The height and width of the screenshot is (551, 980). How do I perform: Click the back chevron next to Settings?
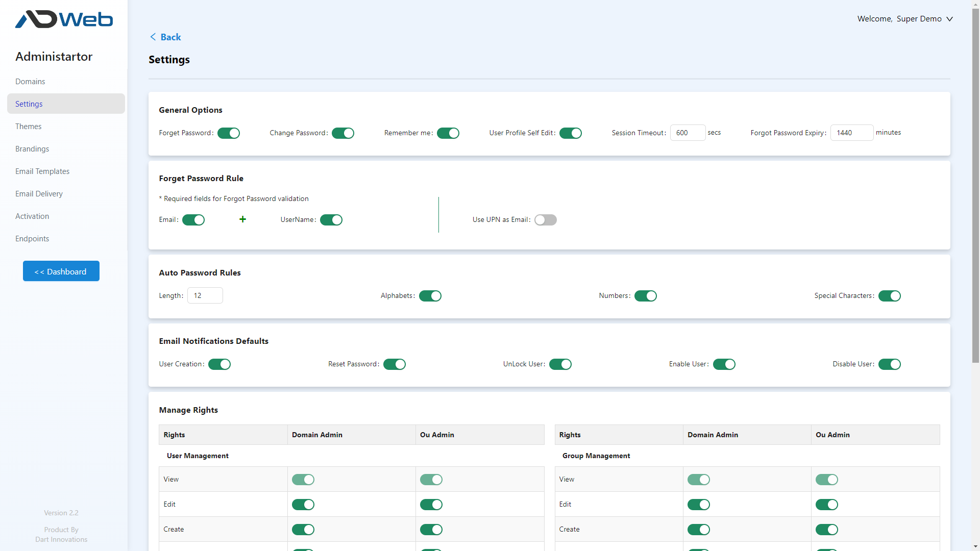click(x=153, y=37)
